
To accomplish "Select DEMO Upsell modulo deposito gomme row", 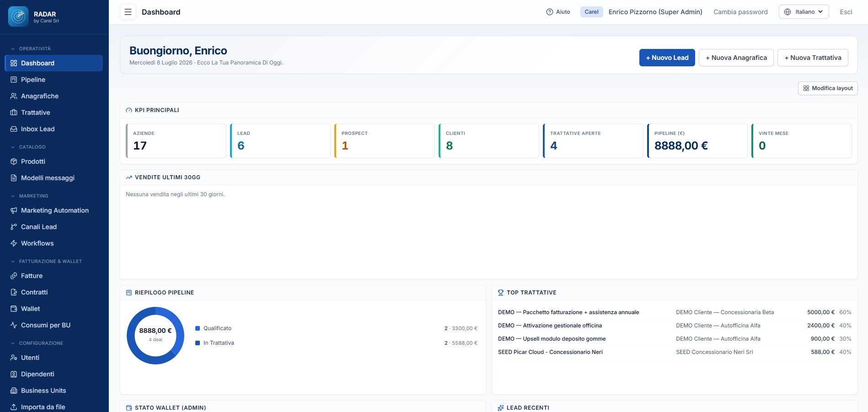I will coord(675,339).
